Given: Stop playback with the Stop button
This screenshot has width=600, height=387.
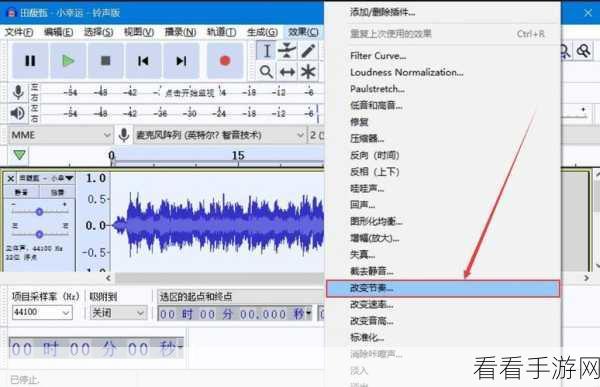Looking at the screenshot, I should (106, 60).
